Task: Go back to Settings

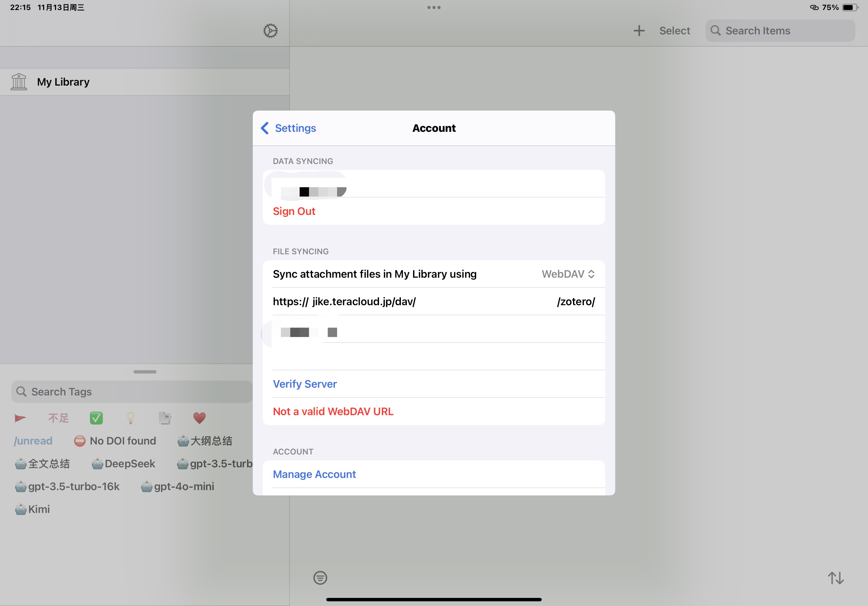Action: [289, 128]
